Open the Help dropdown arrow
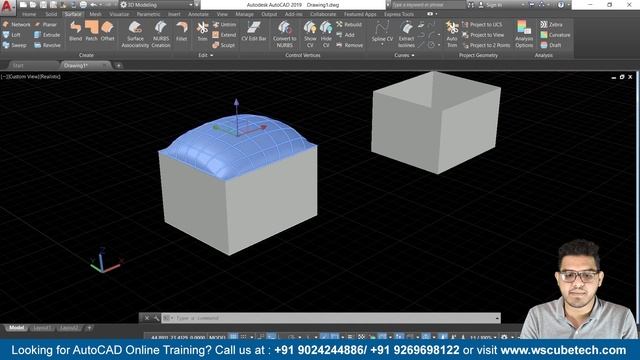 (x=568, y=5)
